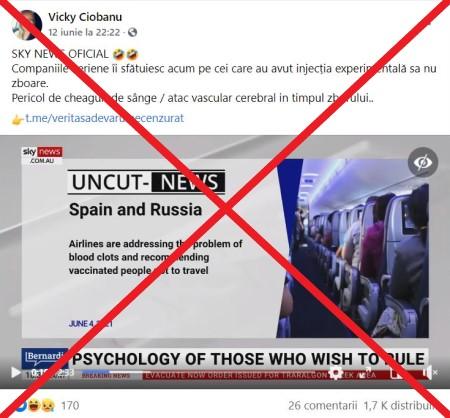Open reaction count 170
The height and width of the screenshot is (418, 450).
[x=70, y=406]
